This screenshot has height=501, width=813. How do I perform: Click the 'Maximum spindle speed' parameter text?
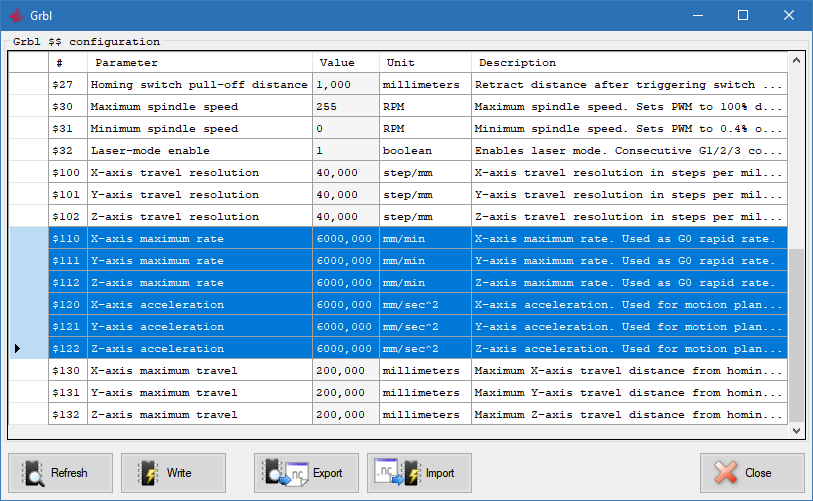coord(164,106)
